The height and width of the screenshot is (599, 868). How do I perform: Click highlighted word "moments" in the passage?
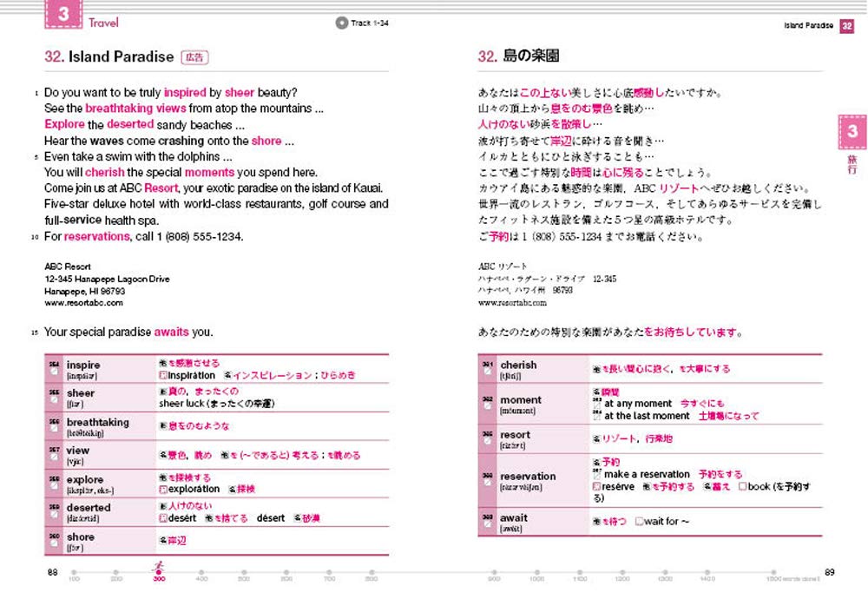(210, 172)
